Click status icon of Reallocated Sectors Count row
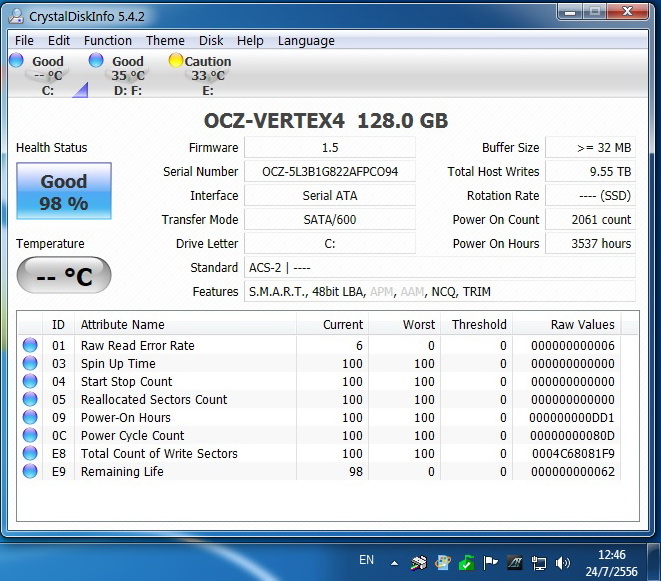661x581 pixels. [x=30, y=399]
